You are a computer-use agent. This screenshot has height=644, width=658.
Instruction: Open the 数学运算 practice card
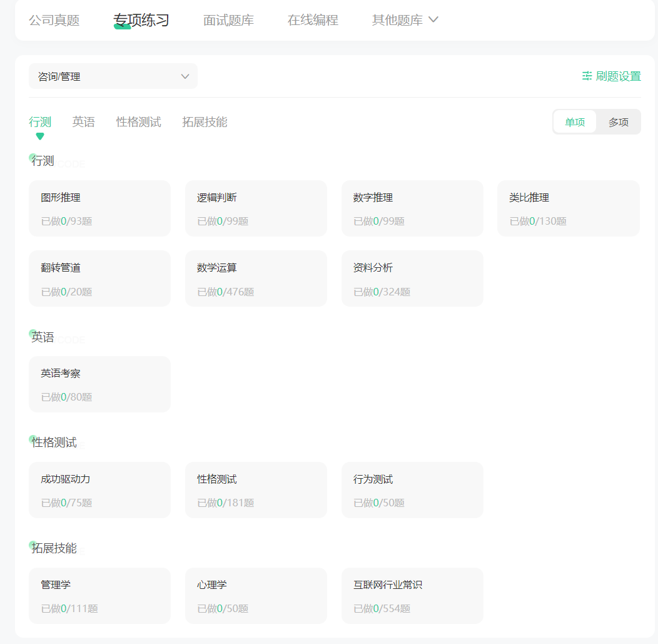click(256, 279)
